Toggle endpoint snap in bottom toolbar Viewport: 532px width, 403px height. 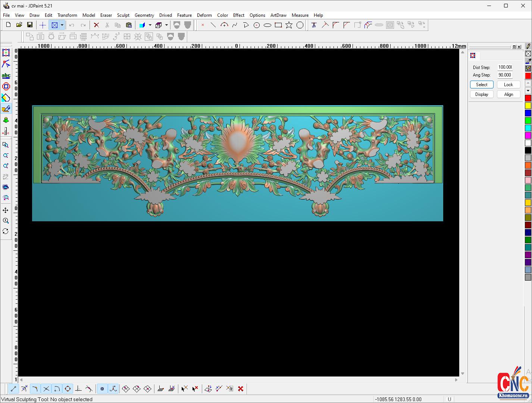tap(13, 389)
